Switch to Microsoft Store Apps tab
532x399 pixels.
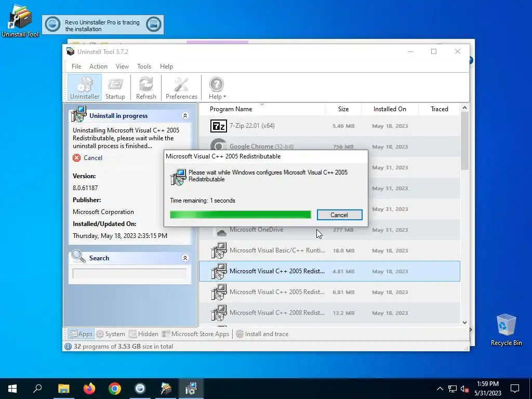(x=196, y=334)
